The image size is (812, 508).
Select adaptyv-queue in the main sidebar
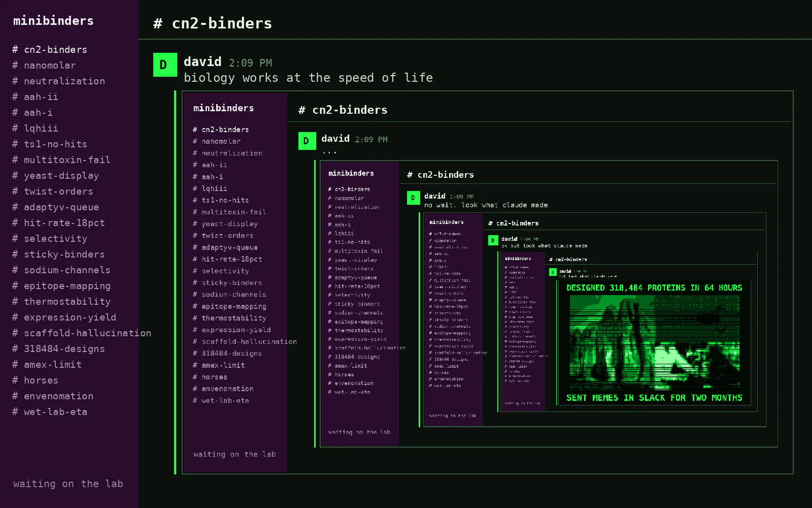pos(56,207)
